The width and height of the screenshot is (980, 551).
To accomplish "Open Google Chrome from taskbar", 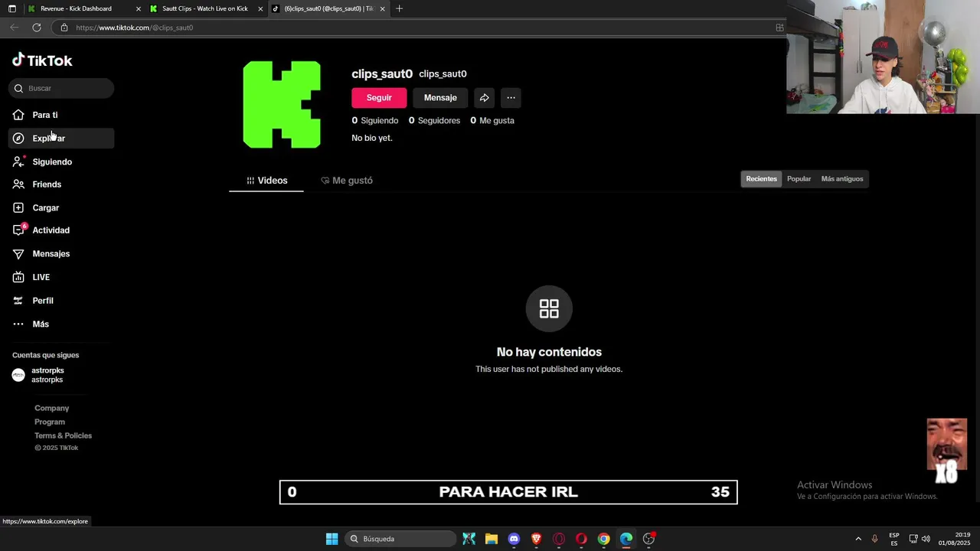I will point(604,539).
